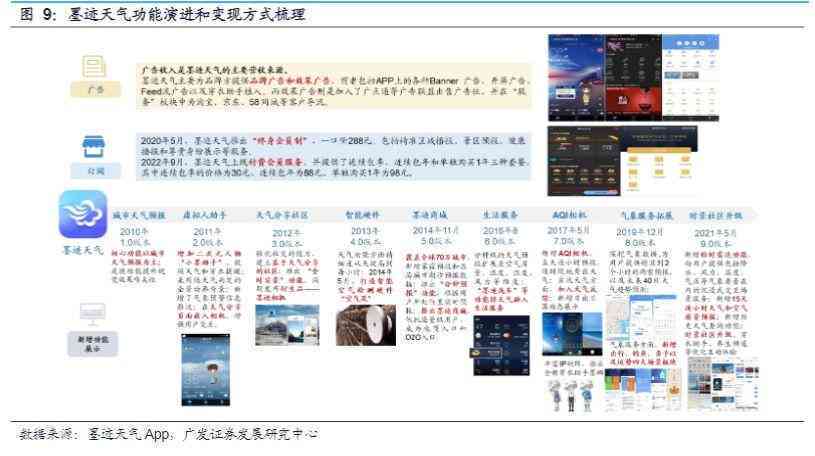Open the white round 空气果 hardware photo

tap(366, 325)
